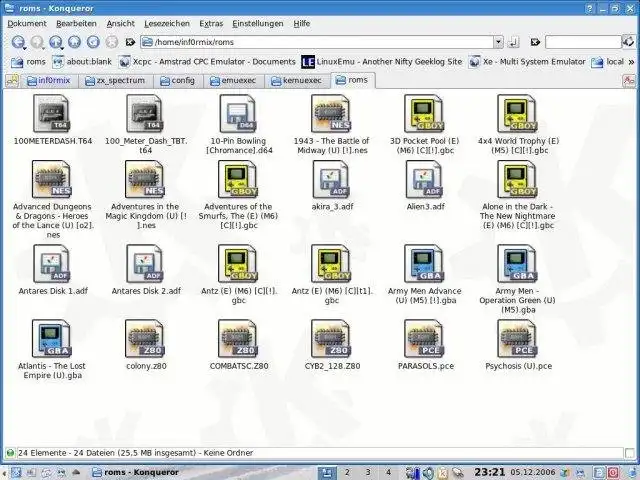This screenshot has width=640, height=480.
Task: Click the roms - Konqueror taskbar entry
Action: 136,473
